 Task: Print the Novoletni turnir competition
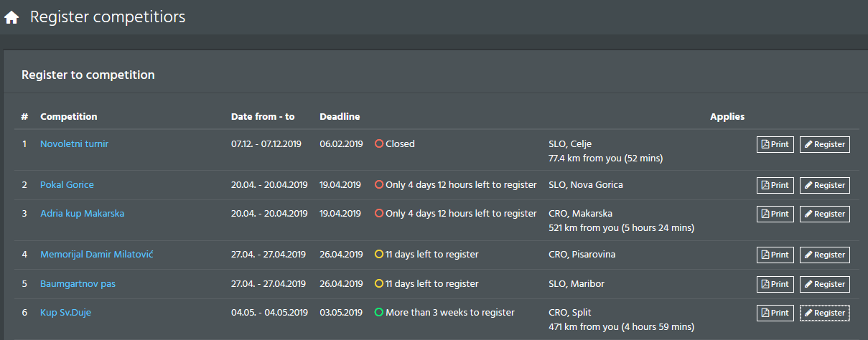tap(775, 144)
